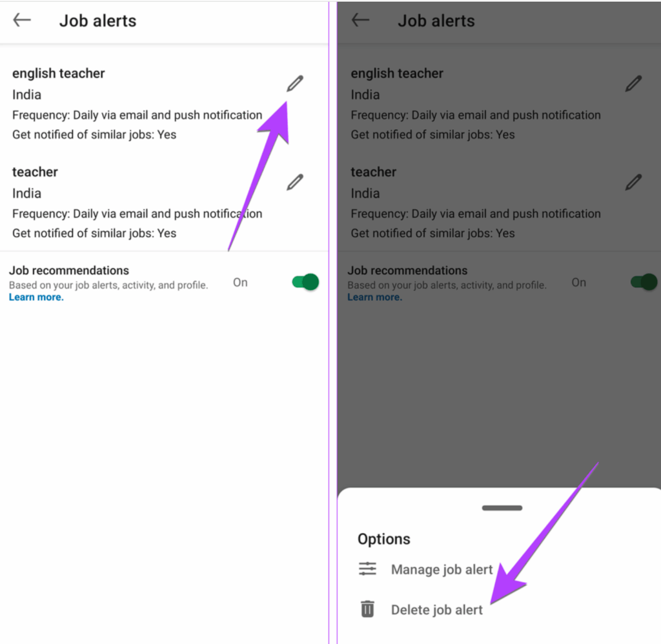Edit the teacher job alert
The height and width of the screenshot is (644, 661).
[294, 181]
